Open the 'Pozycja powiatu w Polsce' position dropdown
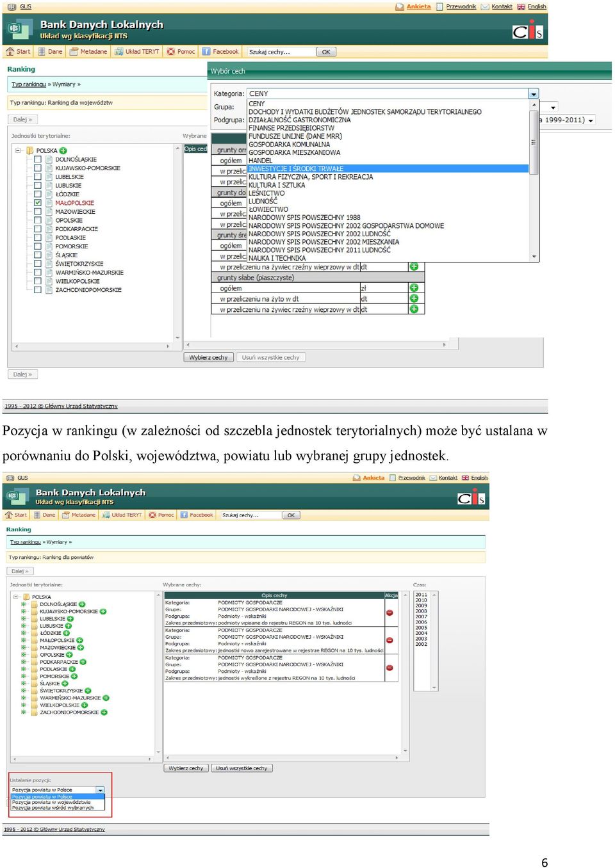 (100, 790)
